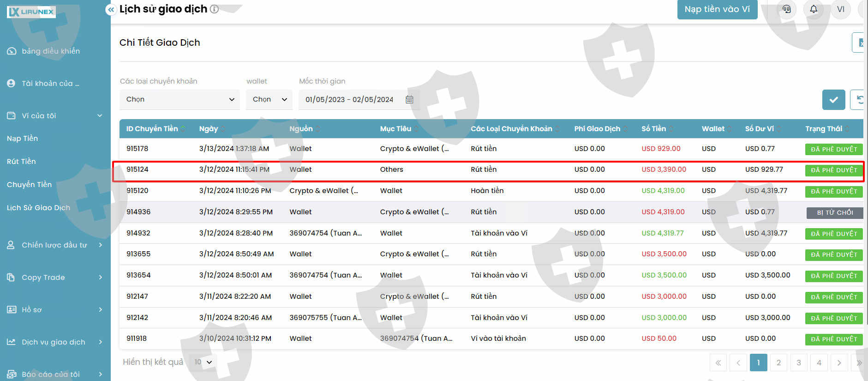
Task: Open the results-per-page dropdown showing 10
Action: (203, 362)
